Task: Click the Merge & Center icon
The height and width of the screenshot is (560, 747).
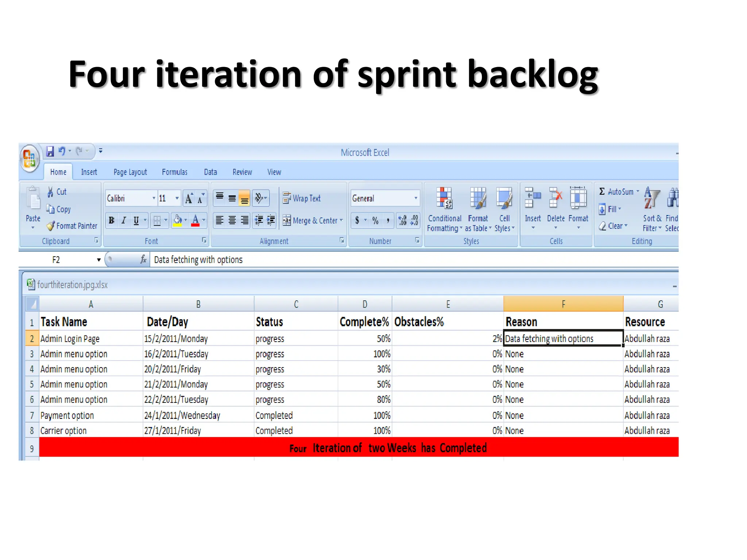Action: point(287,221)
